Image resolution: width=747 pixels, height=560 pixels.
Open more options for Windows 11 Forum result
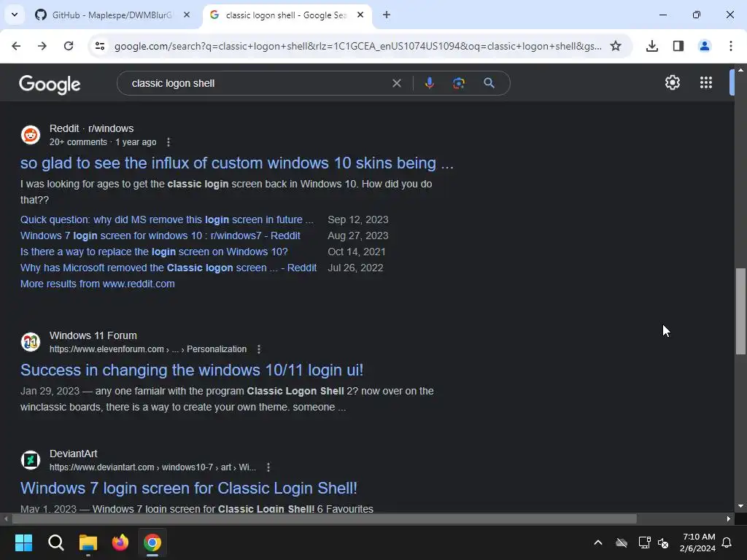pos(259,349)
